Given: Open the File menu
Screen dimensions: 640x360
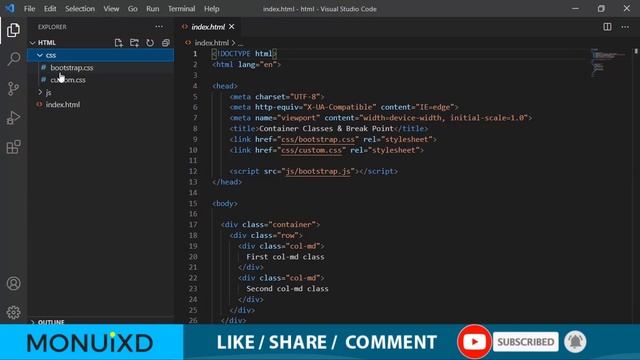Looking at the screenshot, I should [x=29, y=9].
